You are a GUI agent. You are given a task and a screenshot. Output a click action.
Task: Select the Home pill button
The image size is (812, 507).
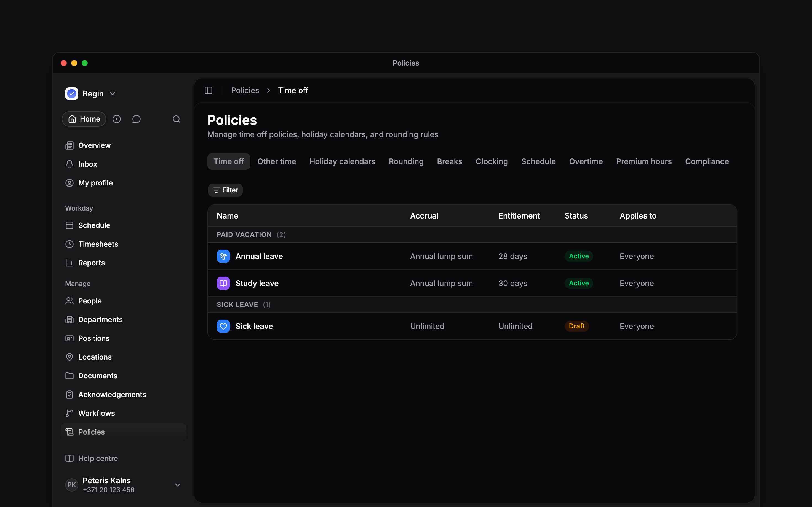coord(84,119)
